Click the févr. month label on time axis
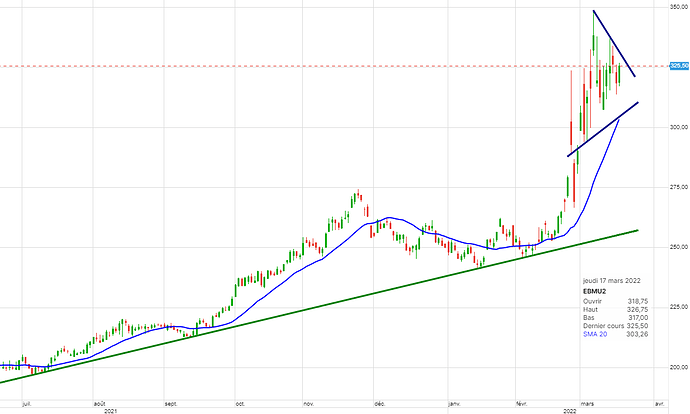 pyautogui.click(x=522, y=404)
